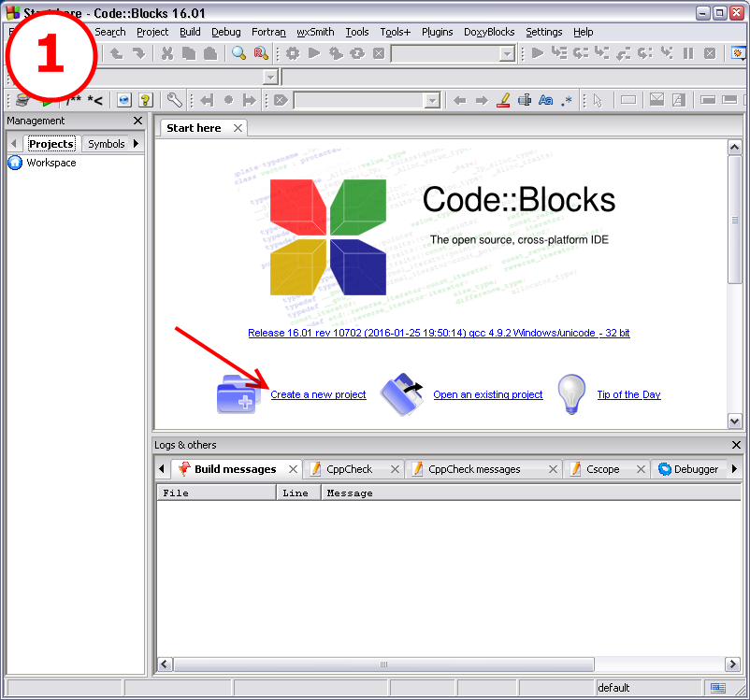This screenshot has height=700, width=750.
Task: Click the clear search text icon
Action: (281, 100)
